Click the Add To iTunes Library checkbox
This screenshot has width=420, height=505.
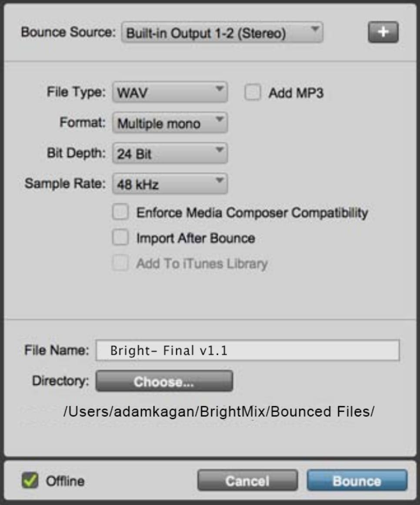coord(120,263)
